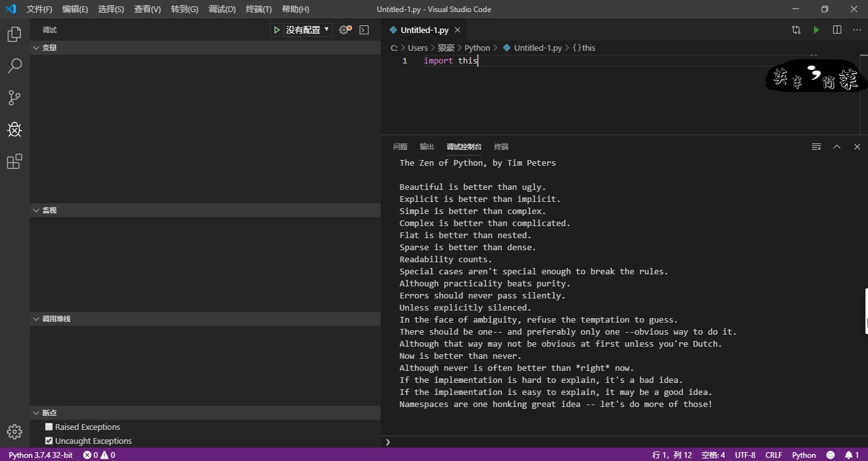
Task: Open the Extensions view icon
Action: tap(14, 162)
